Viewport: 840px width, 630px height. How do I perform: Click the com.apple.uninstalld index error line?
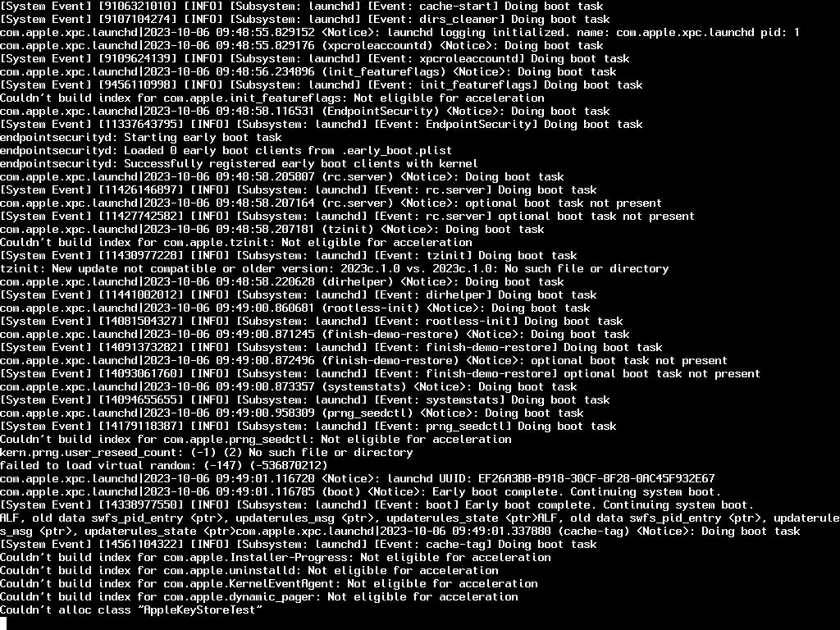(249, 571)
